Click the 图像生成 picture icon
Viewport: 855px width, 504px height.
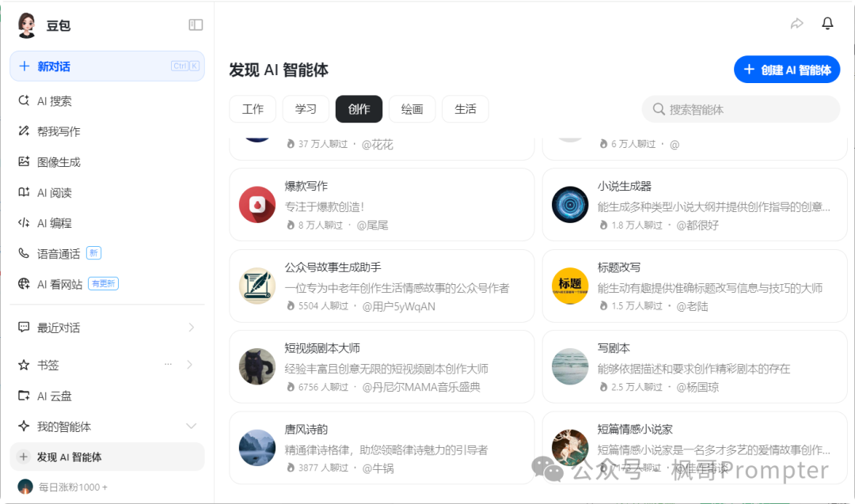[x=24, y=161]
